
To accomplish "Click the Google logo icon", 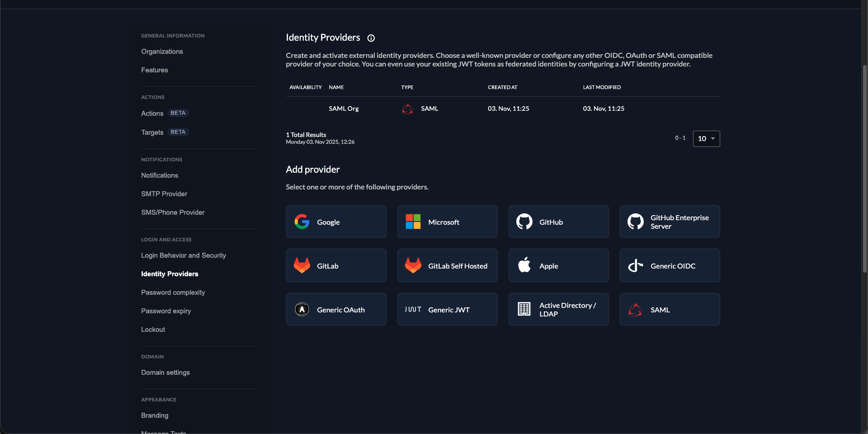I will [302, 222].
